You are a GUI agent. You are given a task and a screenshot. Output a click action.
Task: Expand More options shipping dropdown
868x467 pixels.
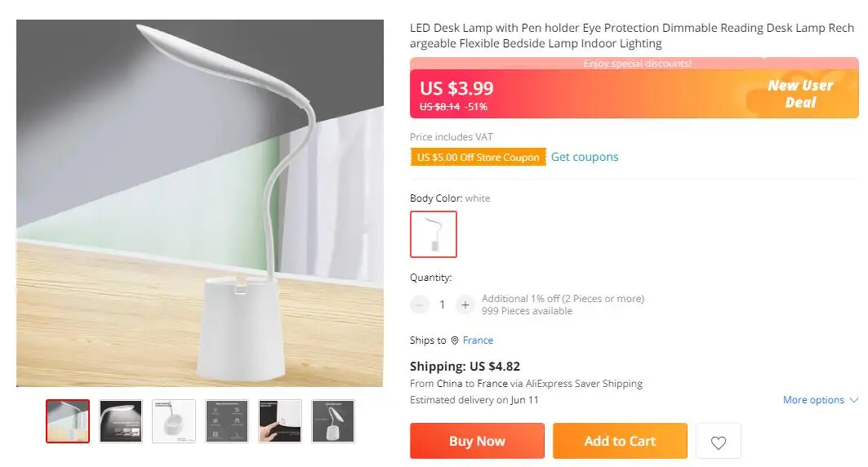click(820, 400)
